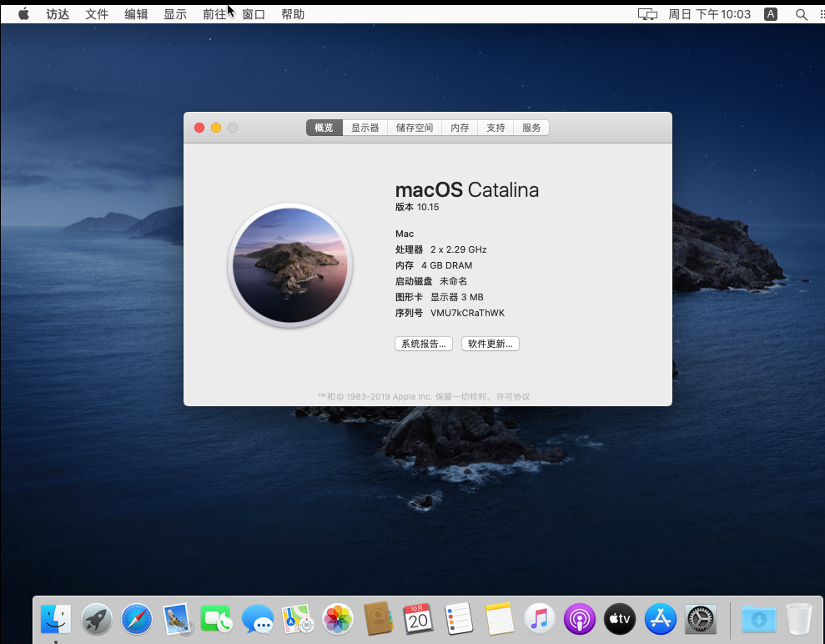Viewport: 825px width, 644px height.
Task: Open 编辑 menu
Action: [136, 14]
